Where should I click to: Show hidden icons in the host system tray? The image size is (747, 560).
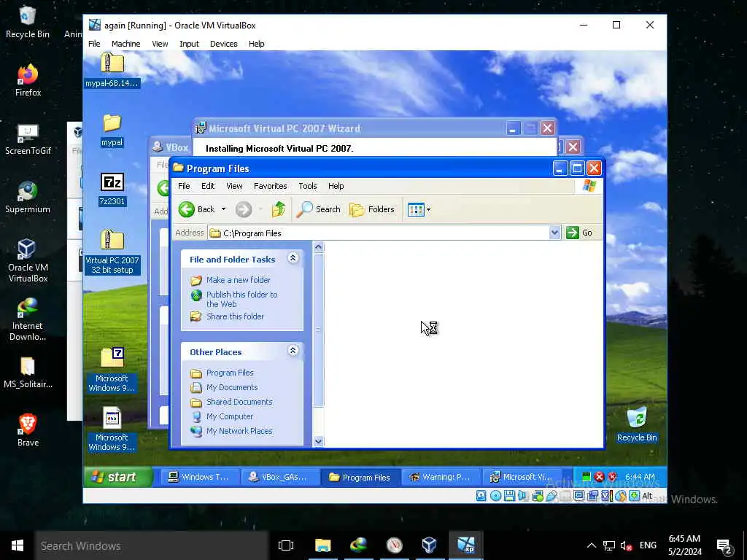[x=591, y=545]
